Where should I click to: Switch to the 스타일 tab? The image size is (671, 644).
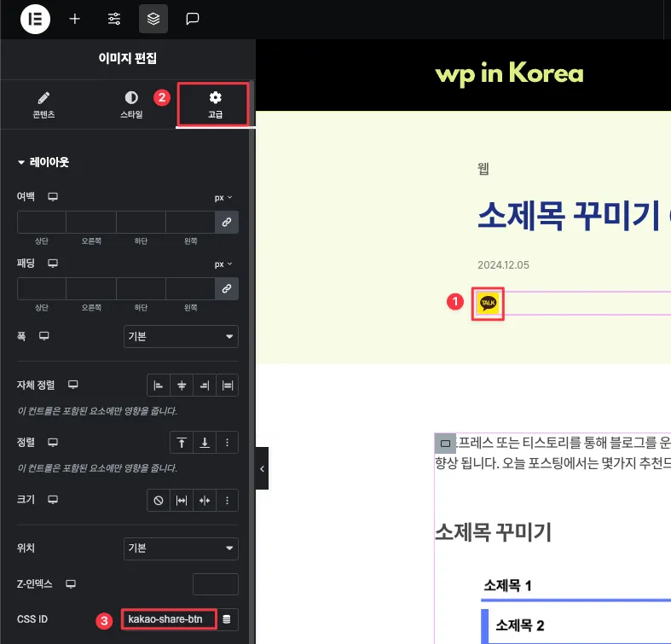130,104
